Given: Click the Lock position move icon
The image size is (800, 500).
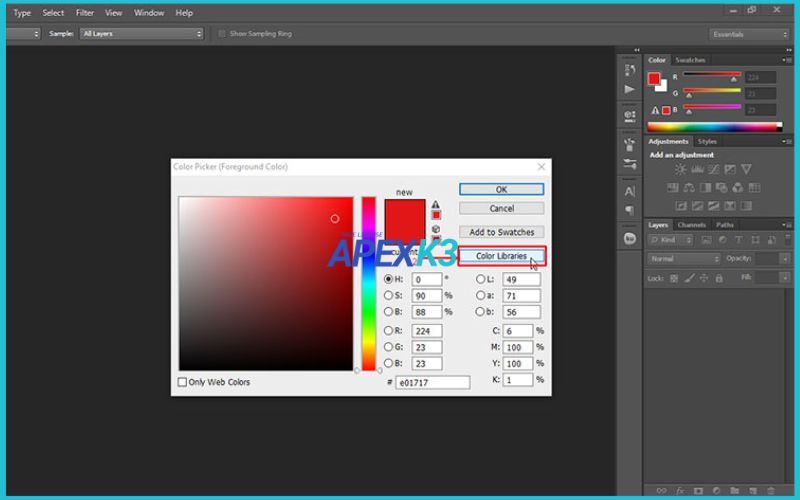Looking at the screenshot, I should (x=704, y=279).
